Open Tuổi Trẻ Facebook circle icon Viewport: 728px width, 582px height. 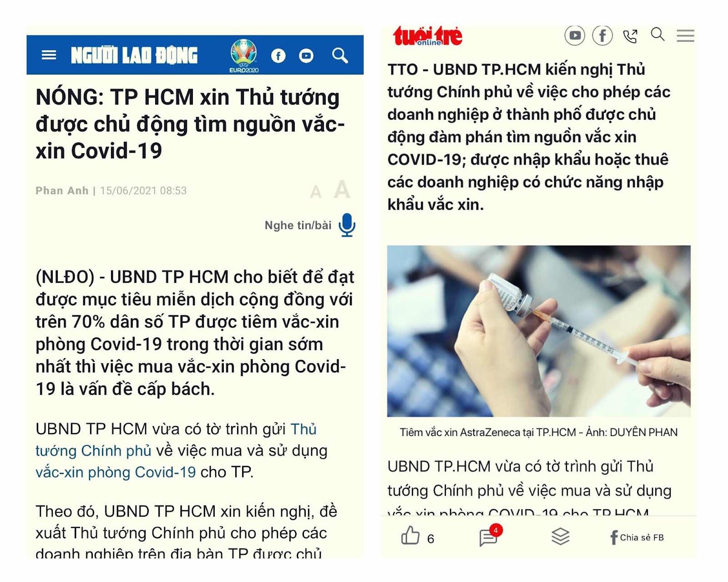pyautogui.click(x=602, y=35)
